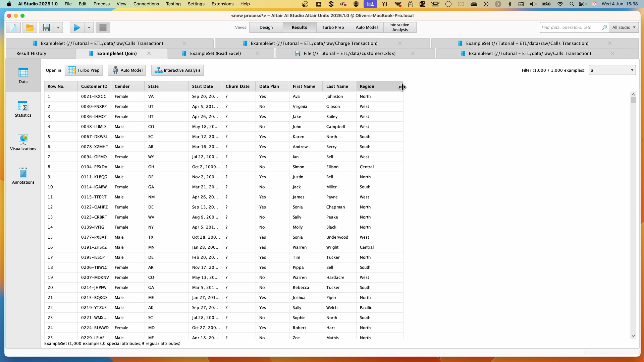Save the process using the floppy disk icon
The width and height of the screenshot is (644, 362).
pos(46,27)
